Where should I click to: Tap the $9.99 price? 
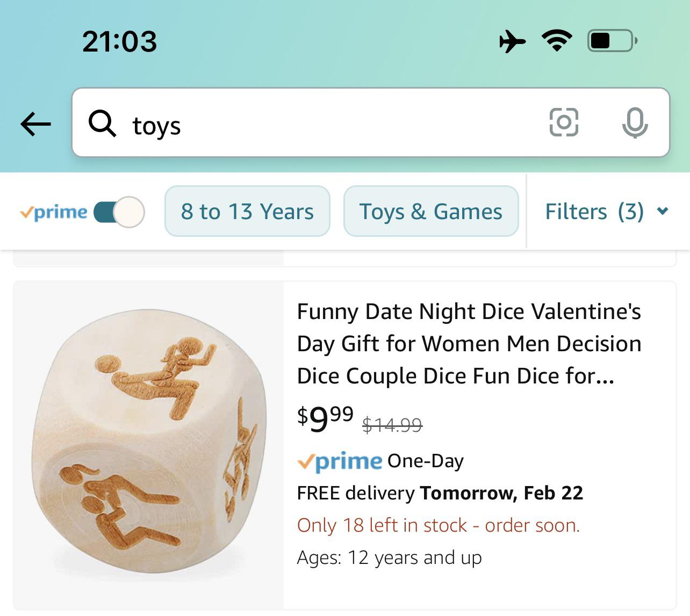(326, 418)
